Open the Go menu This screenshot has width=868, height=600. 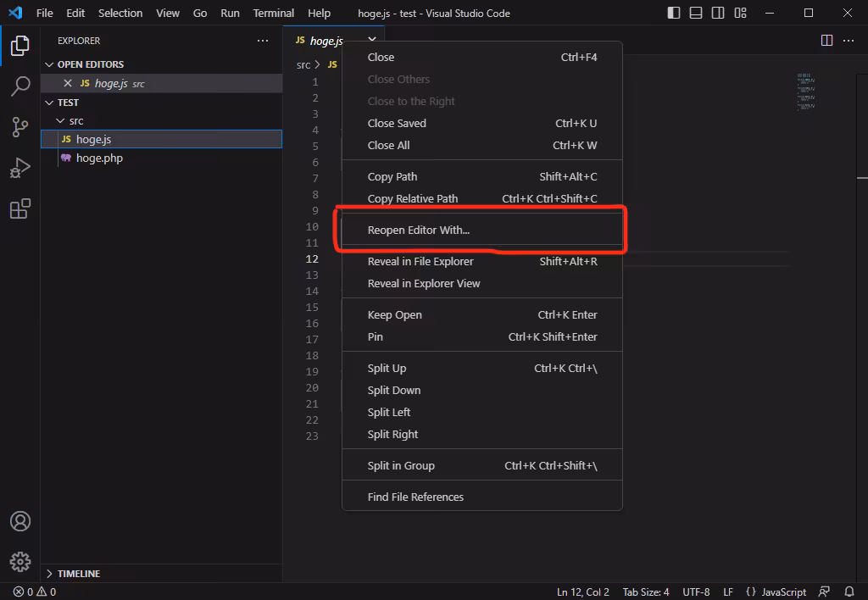(x=200, y=13)
